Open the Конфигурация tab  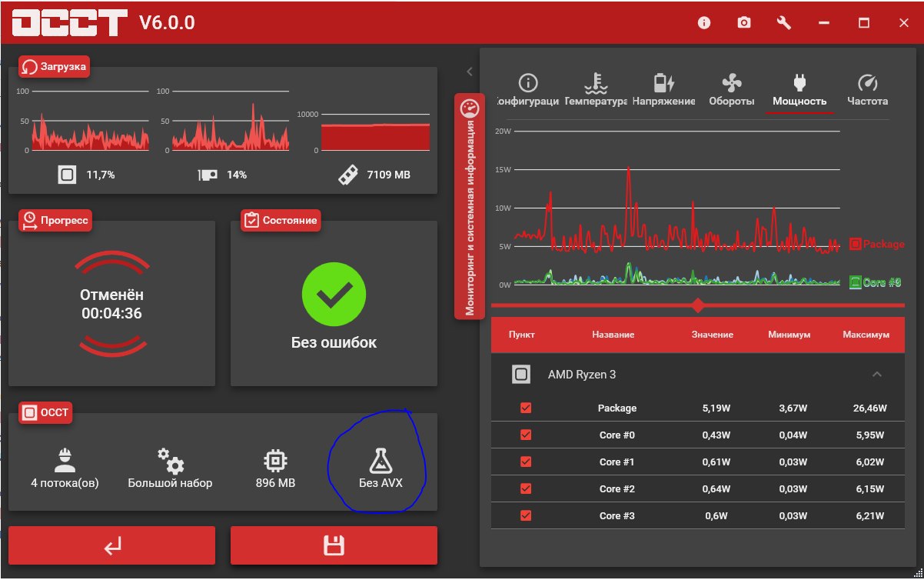(527, 92)
